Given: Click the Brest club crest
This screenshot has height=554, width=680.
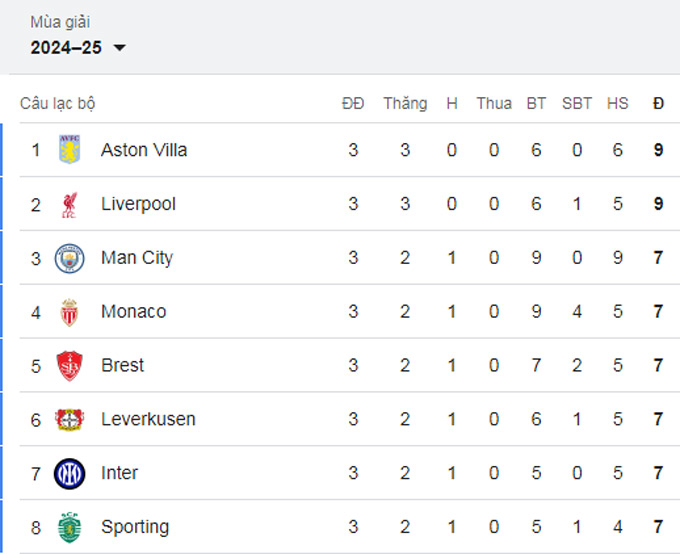Looking at the screenshot, I should (x=69, y=366).
